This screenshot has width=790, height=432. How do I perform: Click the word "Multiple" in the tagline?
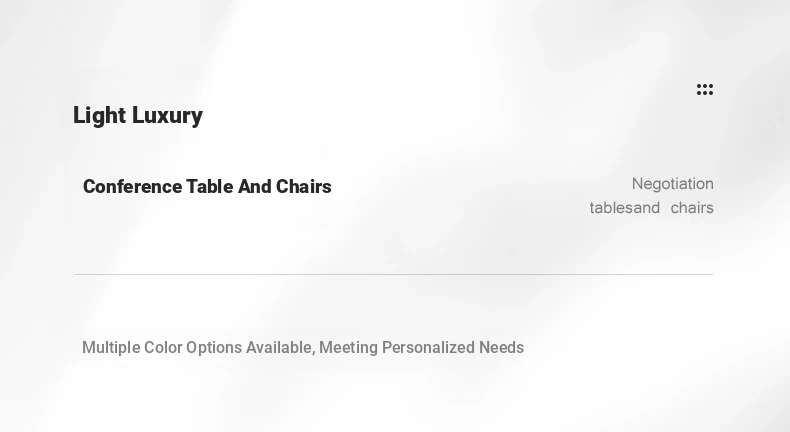[x=111, y=348]
